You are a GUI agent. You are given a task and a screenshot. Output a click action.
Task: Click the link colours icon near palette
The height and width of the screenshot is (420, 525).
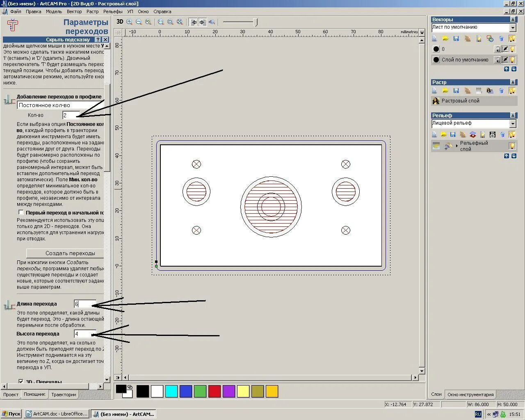pos(130,387)
